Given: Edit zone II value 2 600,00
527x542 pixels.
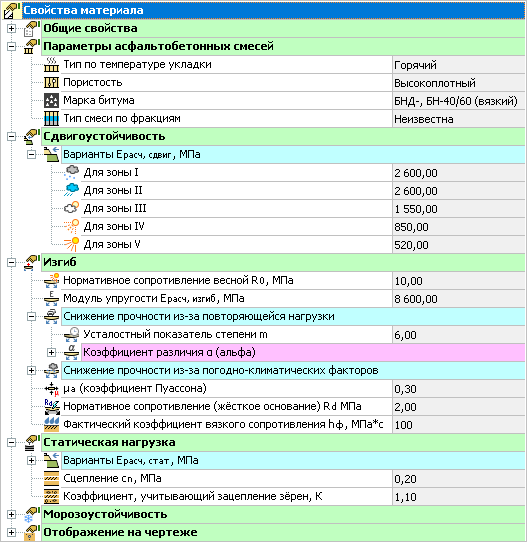Looking at the screenshot, I should 459,190.
